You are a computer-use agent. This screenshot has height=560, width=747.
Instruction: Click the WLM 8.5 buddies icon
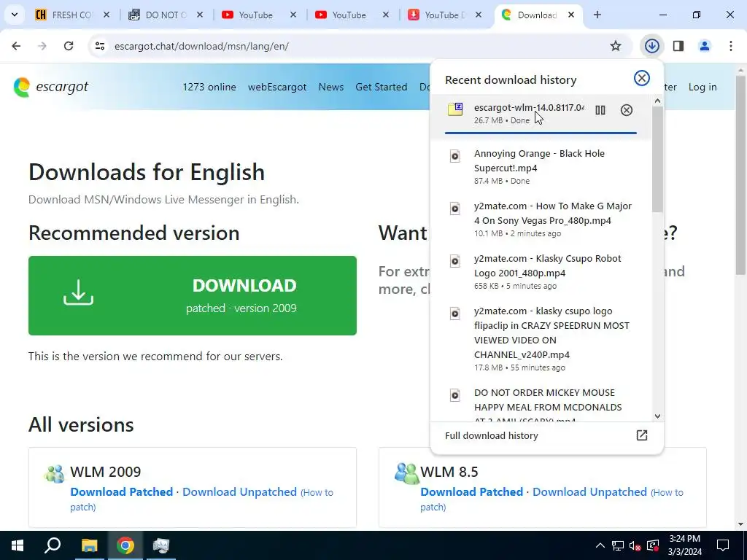point(406,473)
